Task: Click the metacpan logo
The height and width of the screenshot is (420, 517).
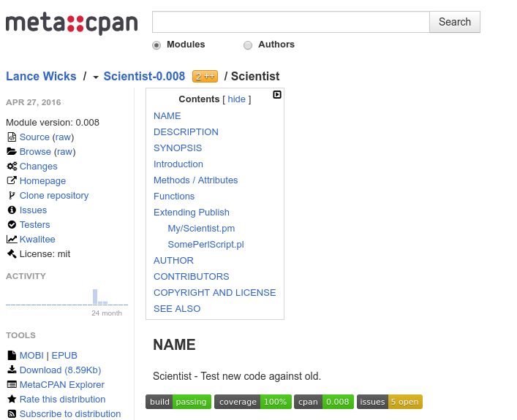Action: (x=72, y=23)
